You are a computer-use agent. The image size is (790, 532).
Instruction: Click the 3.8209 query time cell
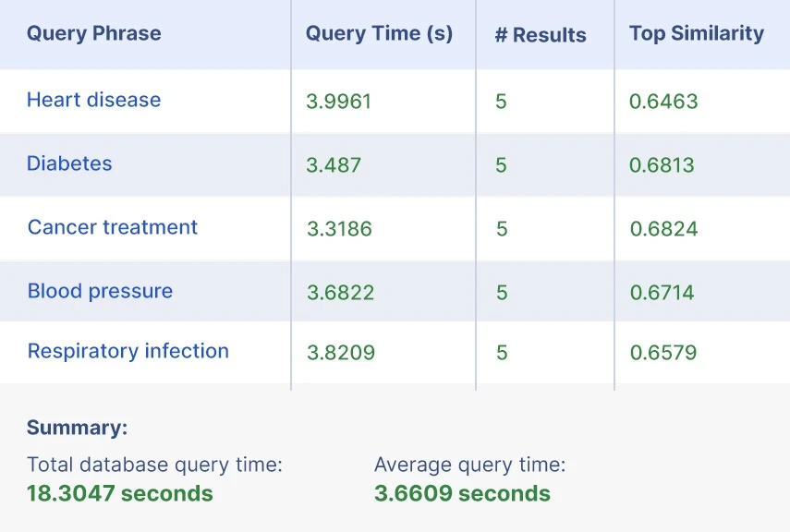(x=340, y=353)
